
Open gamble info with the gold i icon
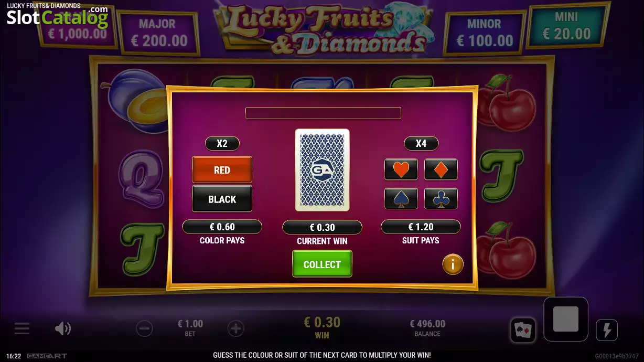click(453, 264)
